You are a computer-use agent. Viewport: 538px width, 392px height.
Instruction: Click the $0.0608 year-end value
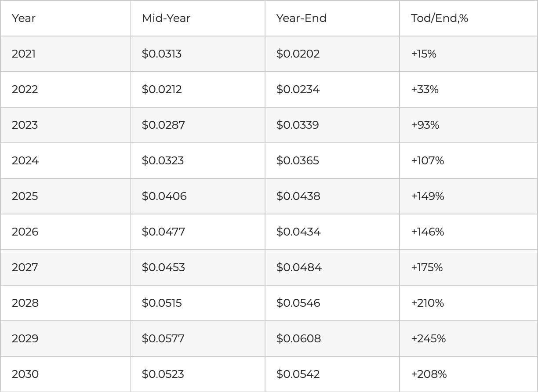[298, 339]
